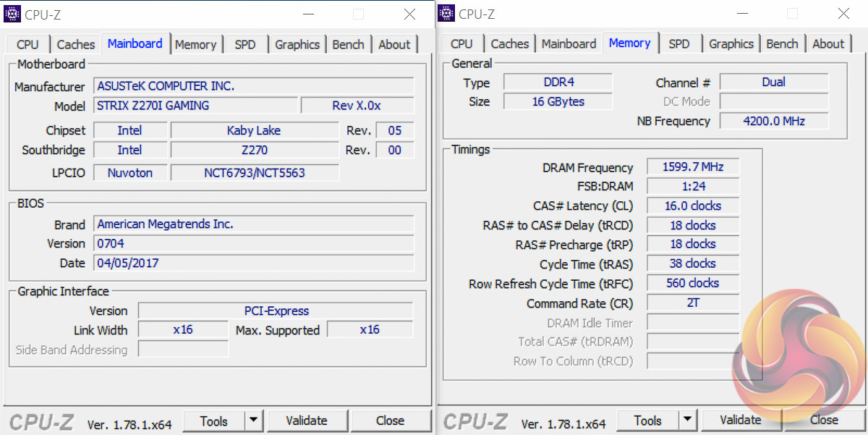Click tRCD value 18 clocks
The height and width of the screenshot is (435, 868).
693,226
